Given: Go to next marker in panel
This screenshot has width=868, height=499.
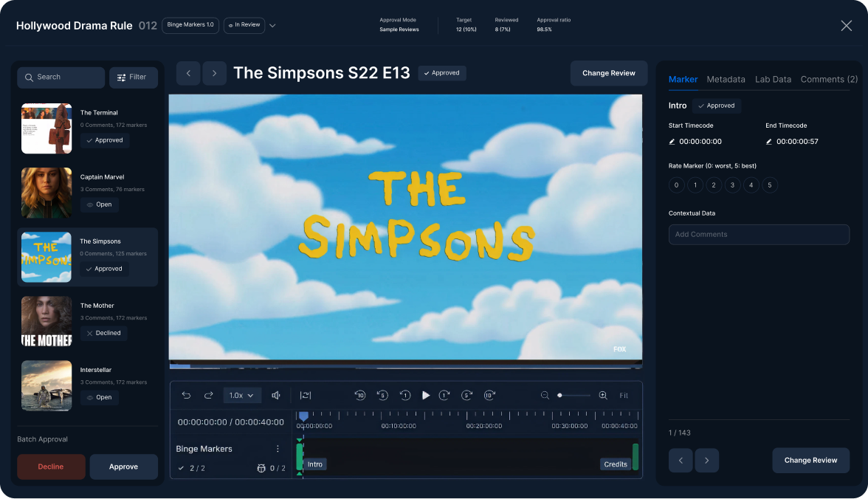Looking at the screenshot, I should click(706, 460).
